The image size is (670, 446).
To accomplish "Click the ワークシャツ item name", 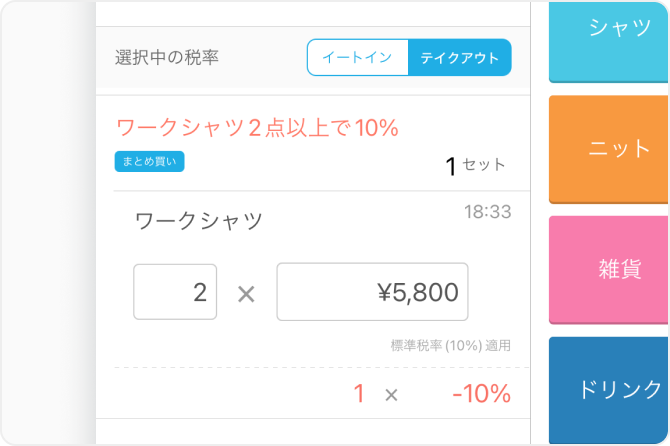I will 199,222.
